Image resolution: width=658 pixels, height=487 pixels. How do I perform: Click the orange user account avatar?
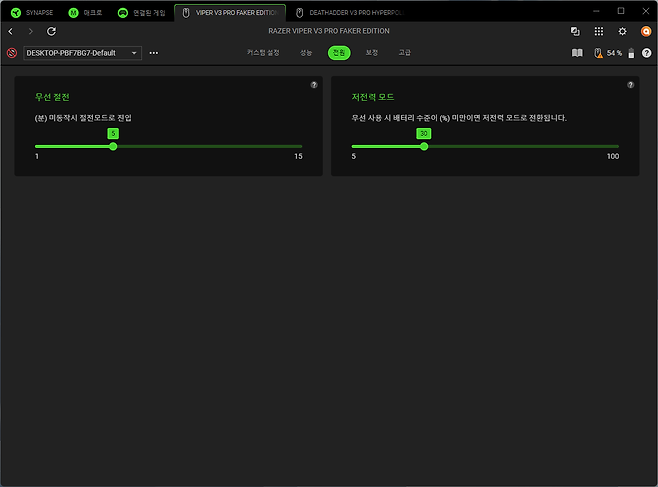(x=646, y=32)
